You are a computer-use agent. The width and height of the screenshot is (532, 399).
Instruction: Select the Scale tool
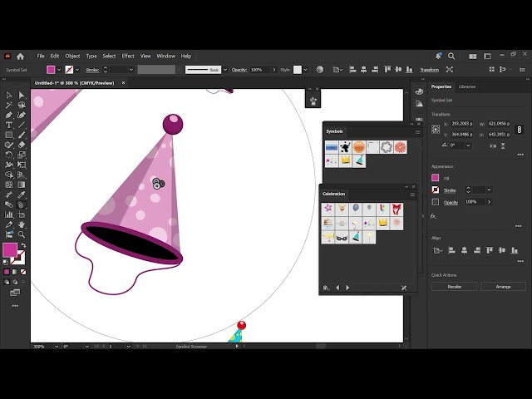pos(22,155)
